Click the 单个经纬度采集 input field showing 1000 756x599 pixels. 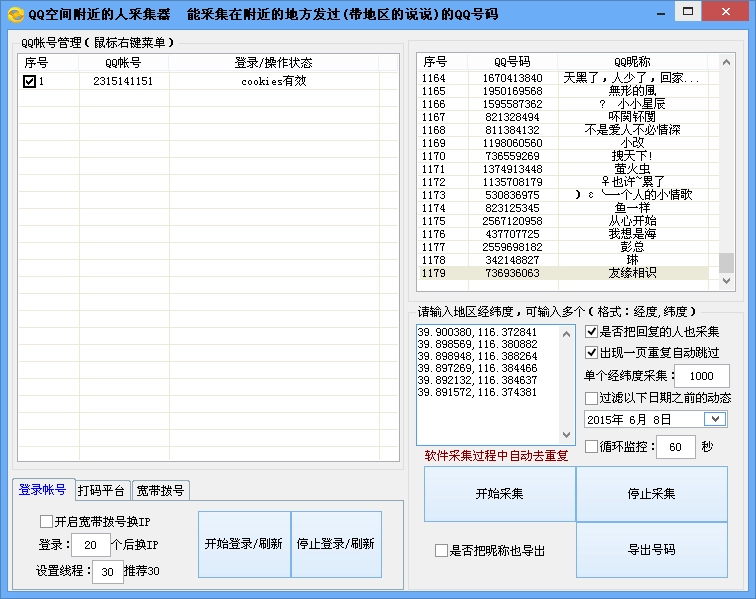702,376
